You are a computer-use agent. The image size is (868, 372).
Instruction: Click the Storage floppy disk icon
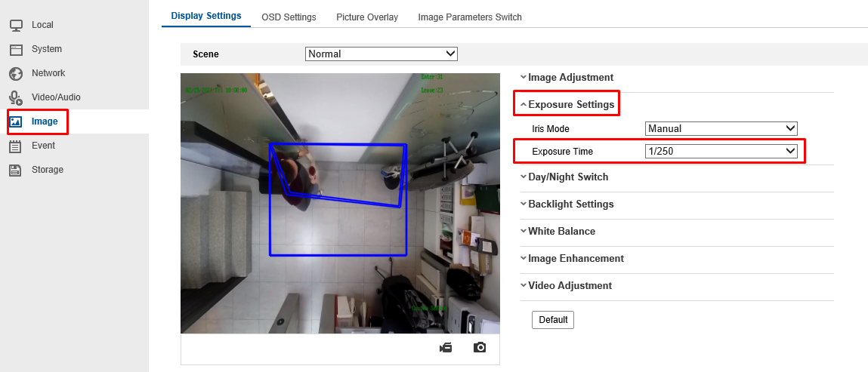[16, 170]
